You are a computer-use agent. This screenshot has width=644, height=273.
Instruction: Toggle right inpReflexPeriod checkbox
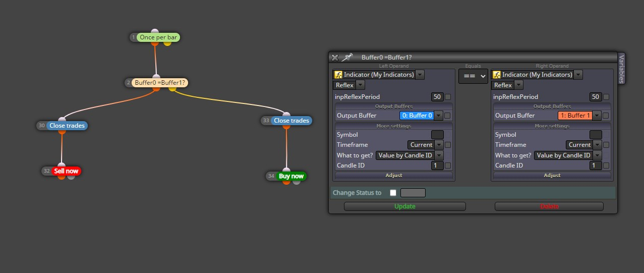(x=606, y=97)
